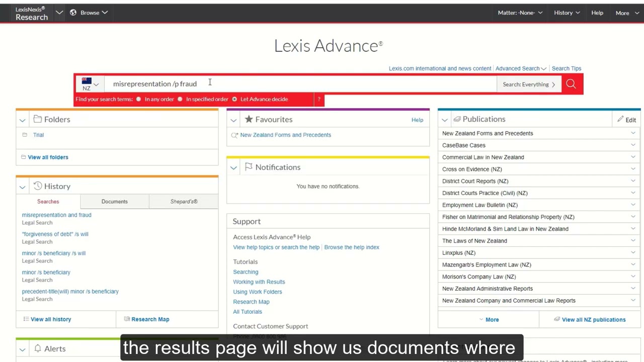This screenshot has height=362, width=644.
Task: Collapse the Notifications panel
Action: pyautogui.click(x=233, y=167)
